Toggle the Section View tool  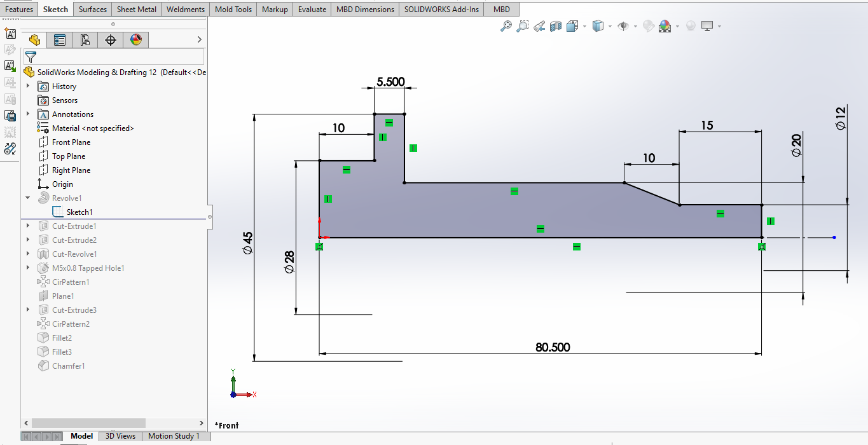[x=556, y=26]
